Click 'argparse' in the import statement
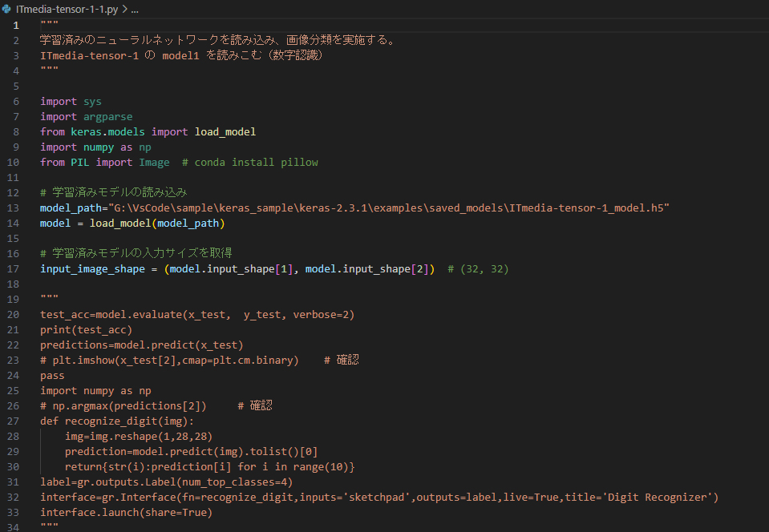The height and width of the screenshot is (532, 769). point(107,116)
